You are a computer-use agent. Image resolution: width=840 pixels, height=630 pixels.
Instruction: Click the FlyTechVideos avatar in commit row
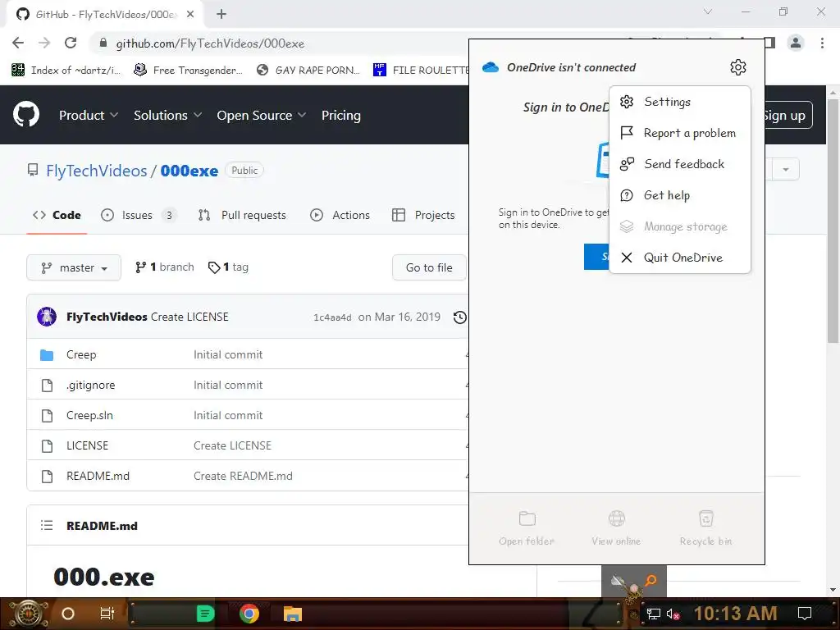(x=47, y=317)
